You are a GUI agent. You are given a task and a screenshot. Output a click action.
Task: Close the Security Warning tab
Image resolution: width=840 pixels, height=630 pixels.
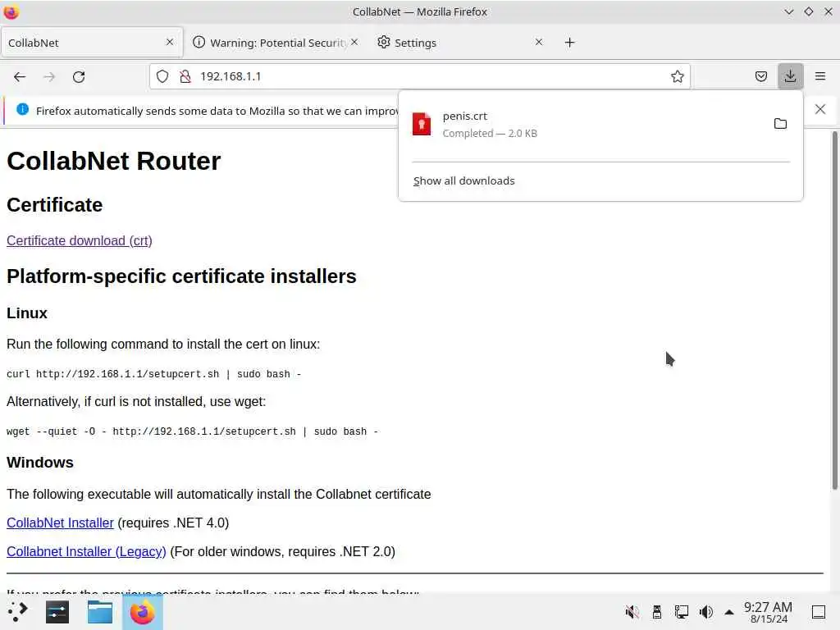[x=354, y=42]
